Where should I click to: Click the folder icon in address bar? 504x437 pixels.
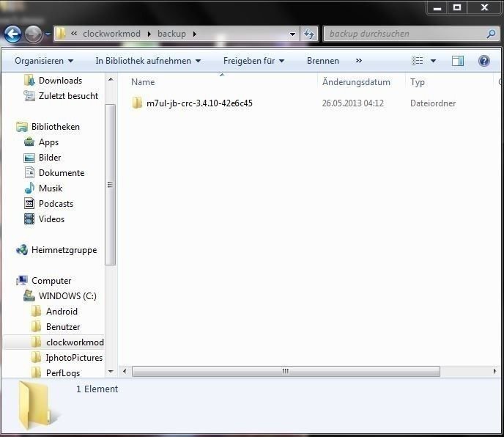click(x=60, y=34)
